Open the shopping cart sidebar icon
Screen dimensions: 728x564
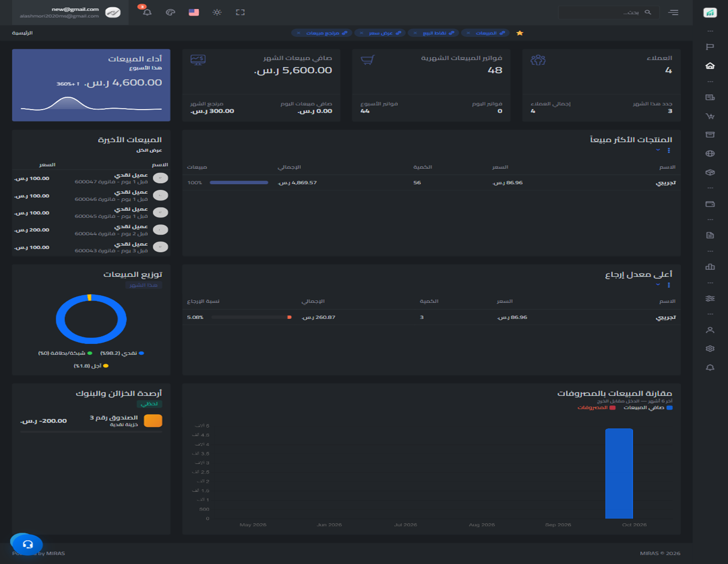pos(710,116)
